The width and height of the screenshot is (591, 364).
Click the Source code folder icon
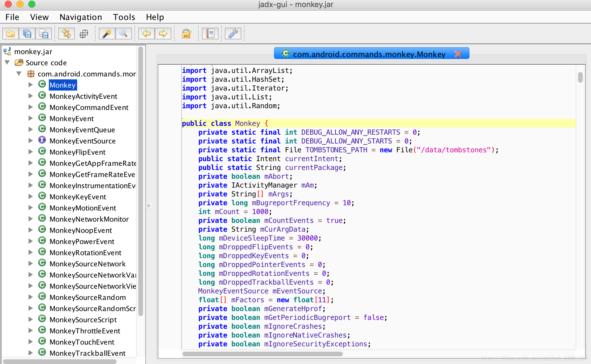(x=19, y=62)
